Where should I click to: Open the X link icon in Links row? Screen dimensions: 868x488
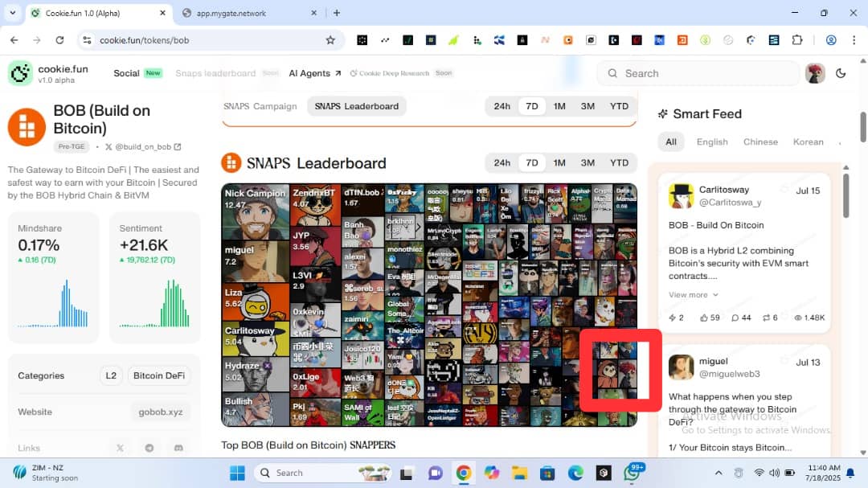[x=120, y=448]
